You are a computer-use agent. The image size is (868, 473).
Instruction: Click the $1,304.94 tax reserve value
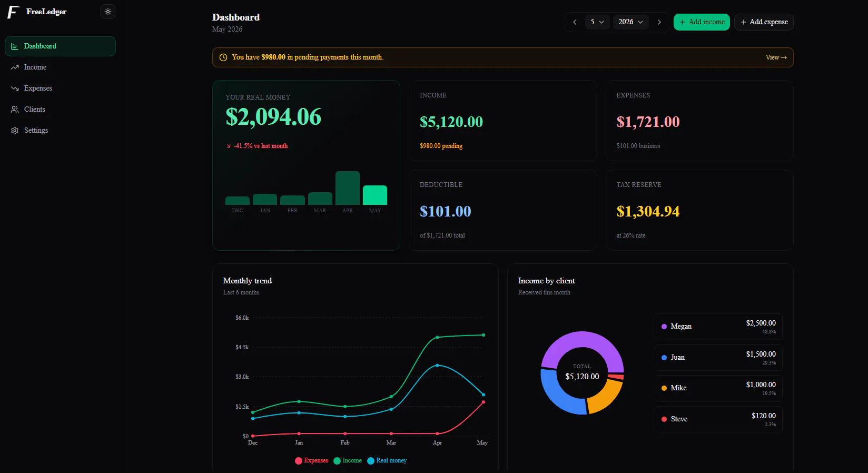pyautogui.click(x=648, y=212)
